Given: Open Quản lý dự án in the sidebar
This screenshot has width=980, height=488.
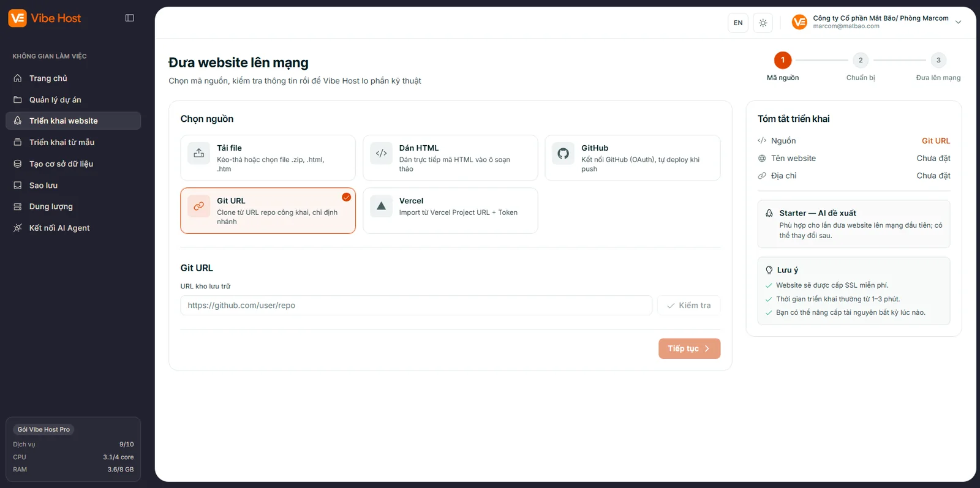Looking at the screenshot, I should pyautogui.click(x=73, y=100).
